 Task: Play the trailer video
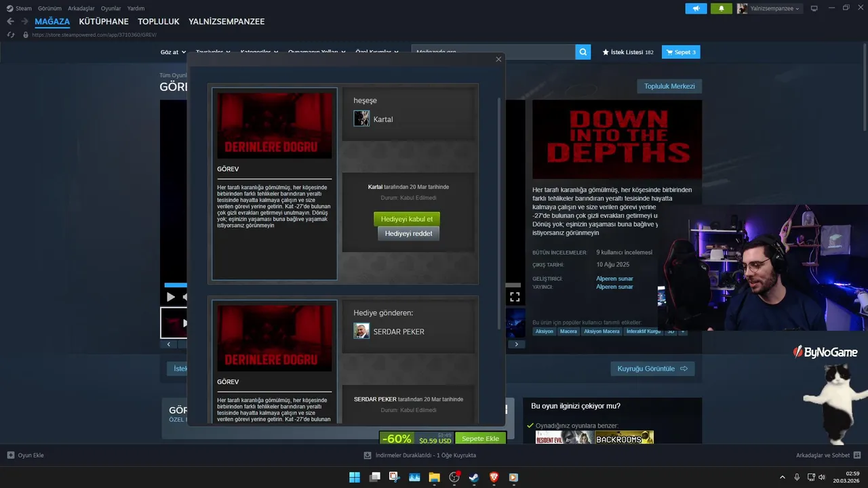pos(170,297)
